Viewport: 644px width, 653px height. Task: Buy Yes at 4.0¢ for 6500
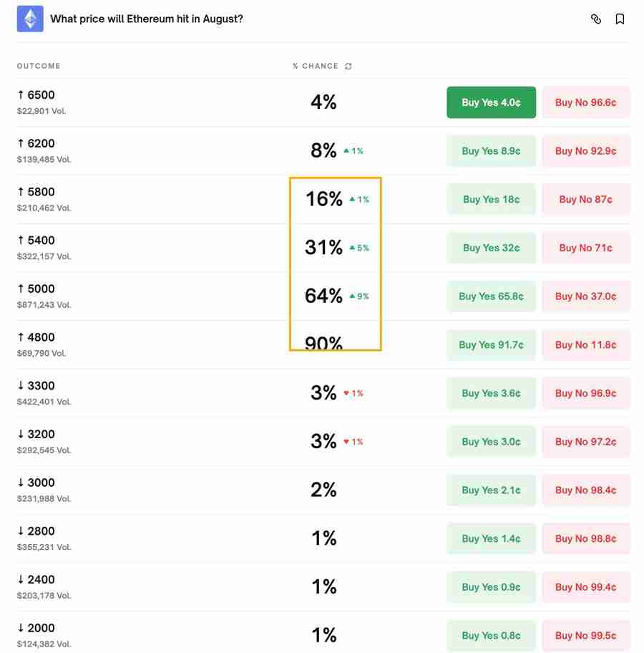coord(491,102)
